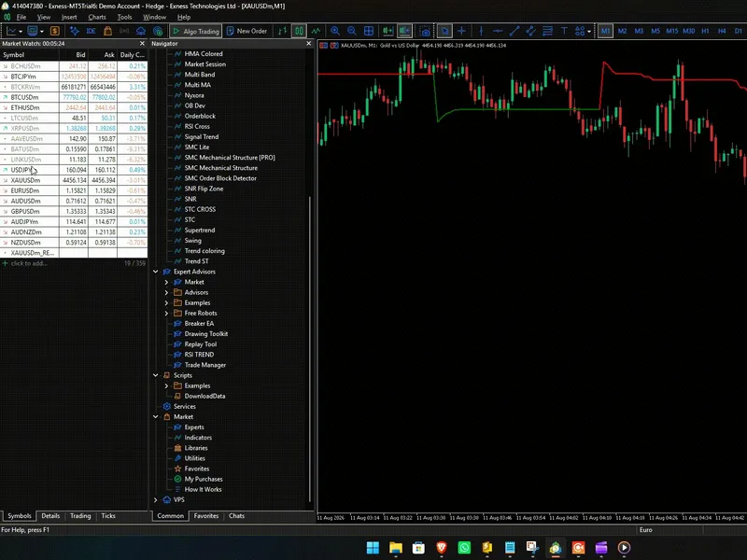Click the globe web toolbar icon

158,31
